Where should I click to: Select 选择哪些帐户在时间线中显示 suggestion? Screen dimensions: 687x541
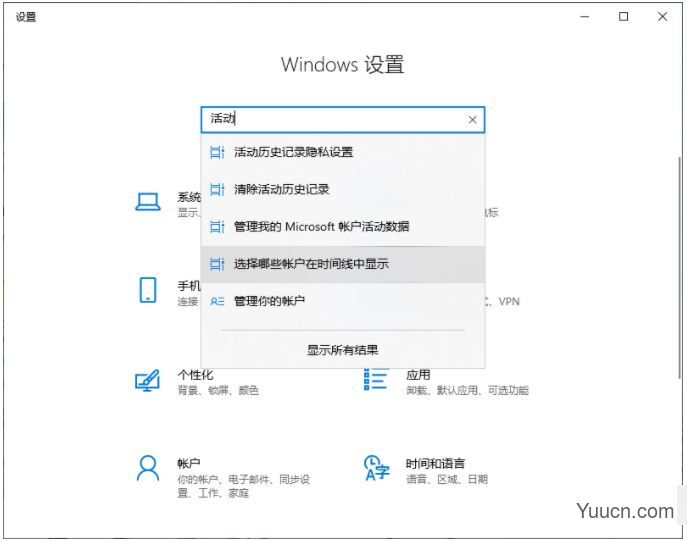311,264
